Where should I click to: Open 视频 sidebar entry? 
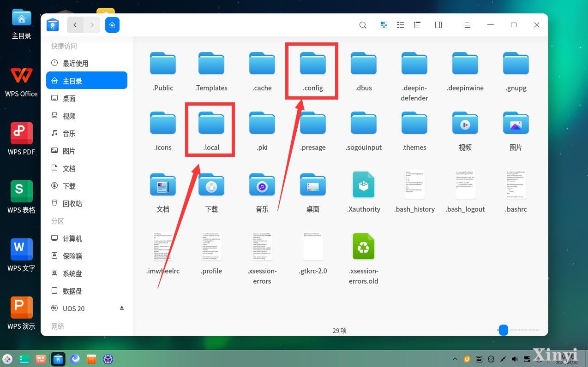pos(87,116)
